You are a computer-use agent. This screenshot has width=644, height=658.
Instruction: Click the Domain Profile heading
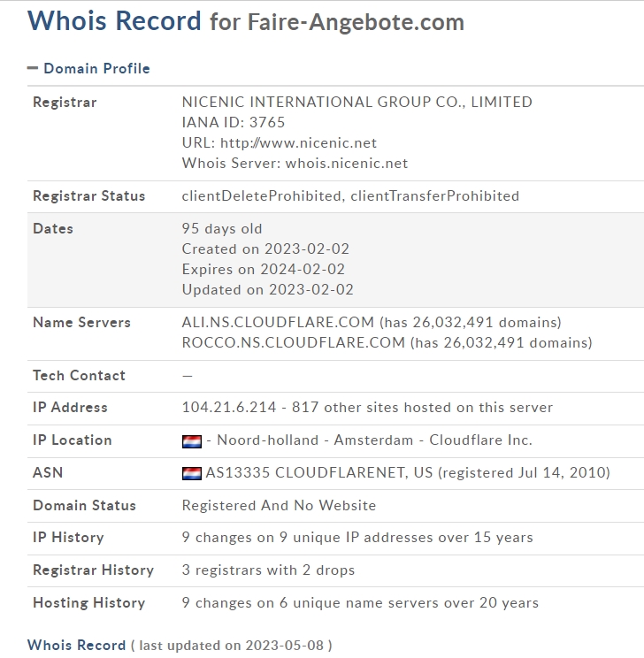(x=96, y=68)
